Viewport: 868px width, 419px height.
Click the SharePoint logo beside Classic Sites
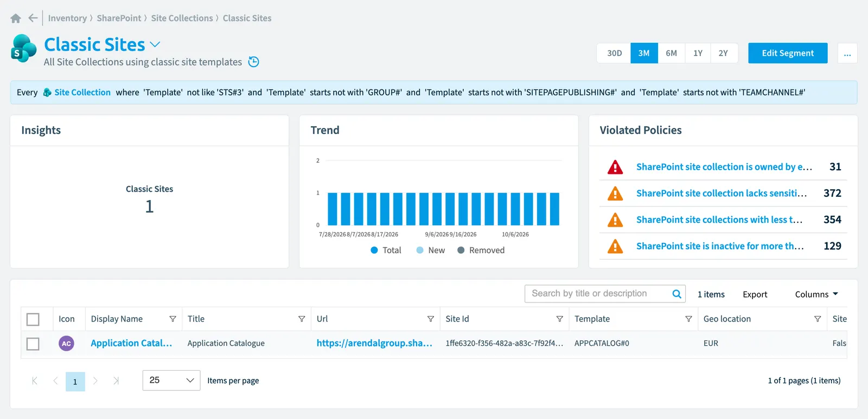tap(23, 48)
